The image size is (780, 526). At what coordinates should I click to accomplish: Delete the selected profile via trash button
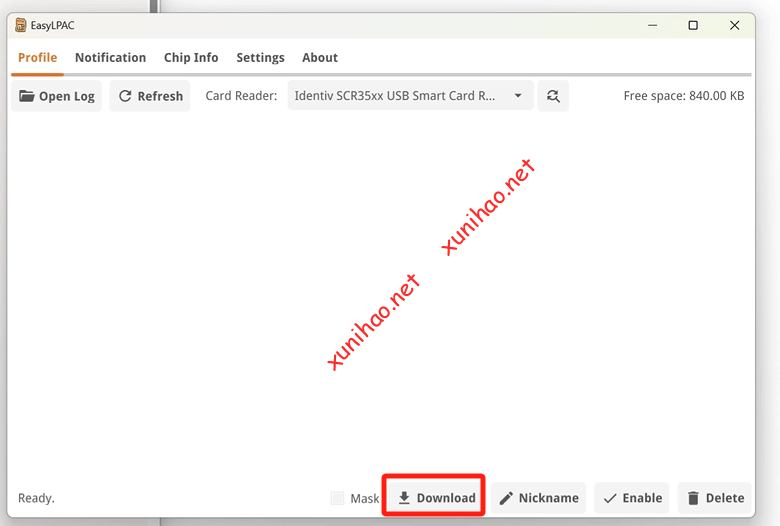(715, 498)
